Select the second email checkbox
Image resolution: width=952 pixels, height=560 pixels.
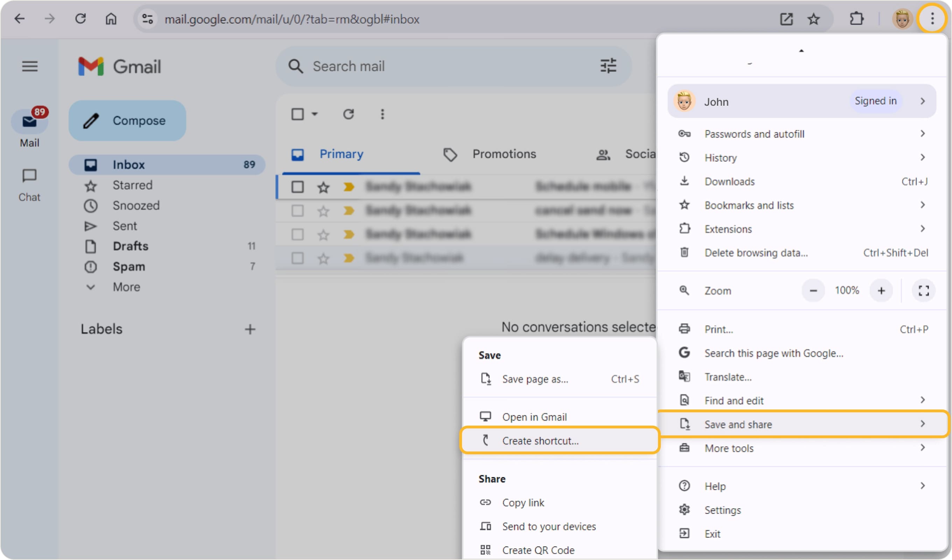coord(298,211)
